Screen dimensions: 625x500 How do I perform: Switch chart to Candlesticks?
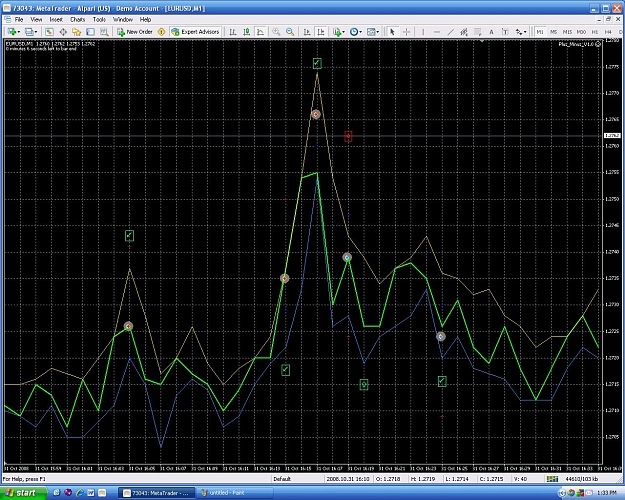pos(247,32)
